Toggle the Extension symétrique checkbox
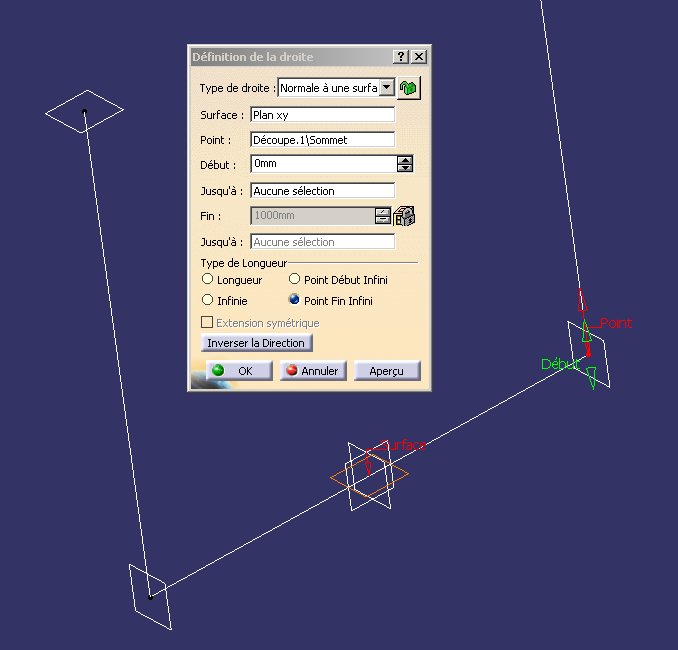Screen dimensions: 678x650 (x=207, y=322)
